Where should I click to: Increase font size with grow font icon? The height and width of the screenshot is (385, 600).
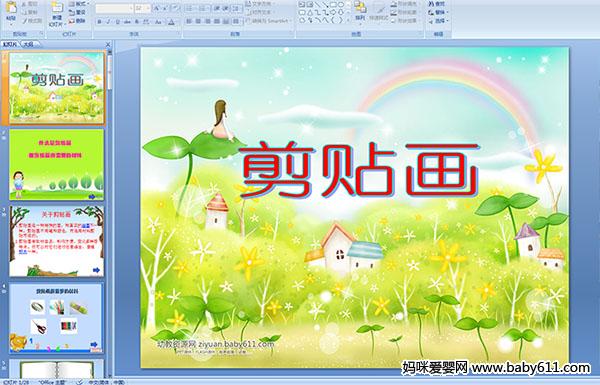(157, 8)
